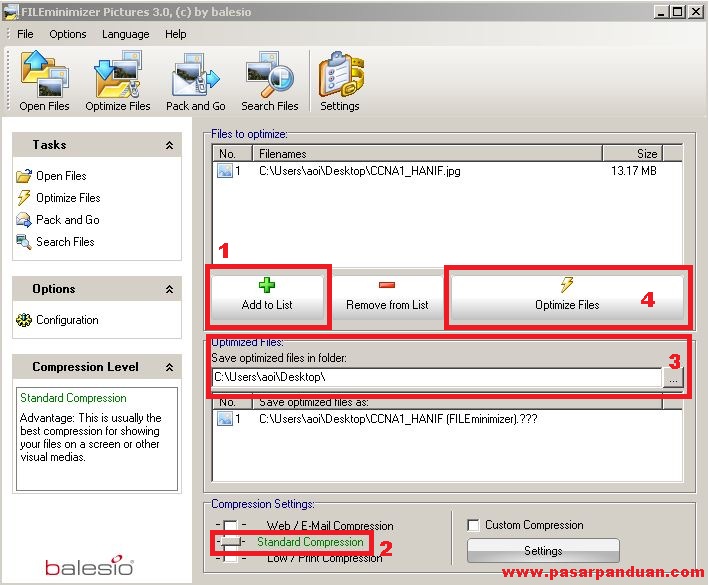The height and width of the screenshot is (585, 709).
Task: Click the Optimize Files link in Tasks
Action: (68, 198)
